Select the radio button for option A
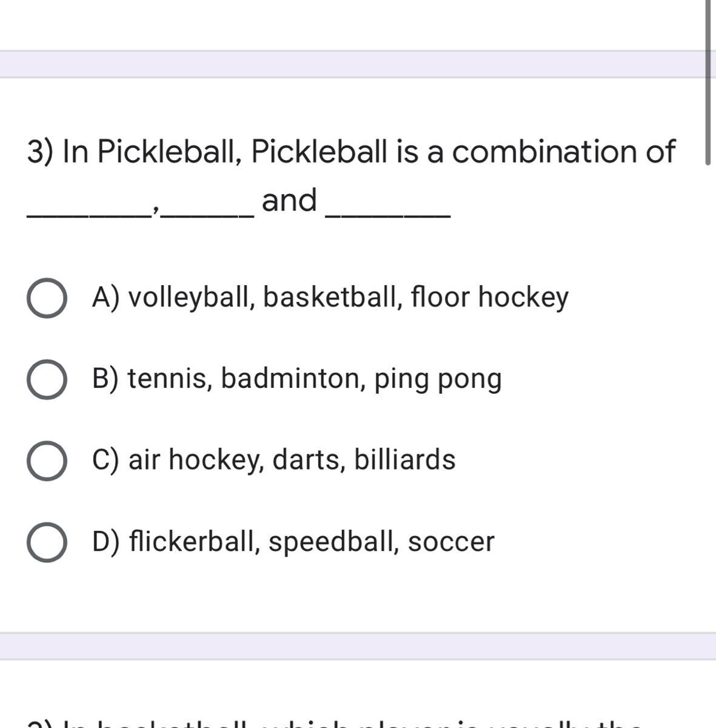Screen dimensions: 716x728 click(x=47, y=298)
